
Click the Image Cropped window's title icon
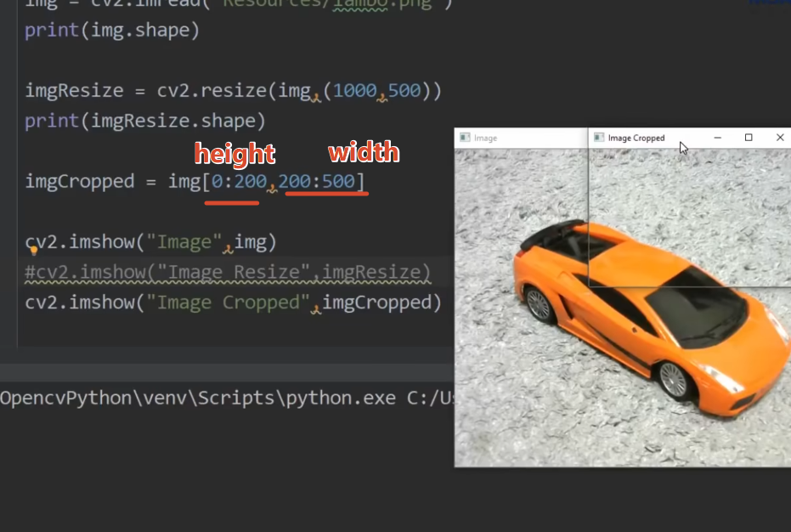tap(599, 138)
